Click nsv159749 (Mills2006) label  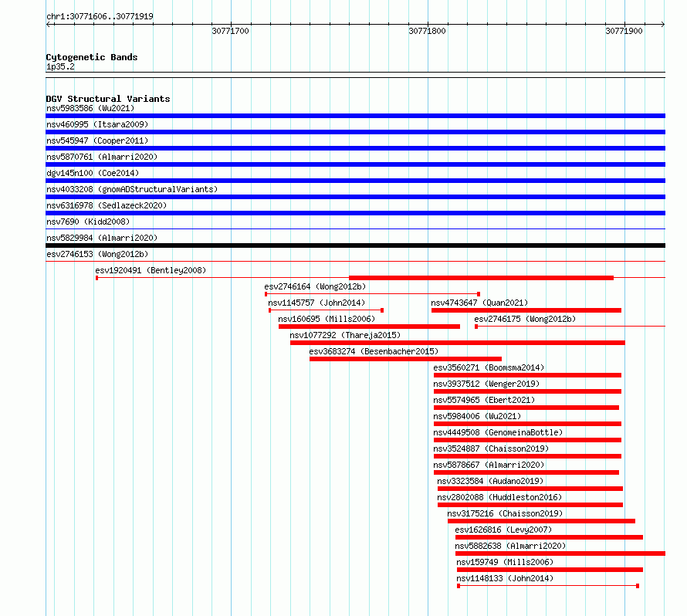505,562
